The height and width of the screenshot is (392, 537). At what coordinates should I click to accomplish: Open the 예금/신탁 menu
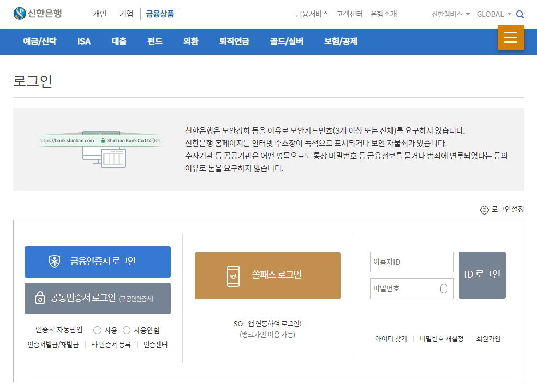(x=40, y=41)
